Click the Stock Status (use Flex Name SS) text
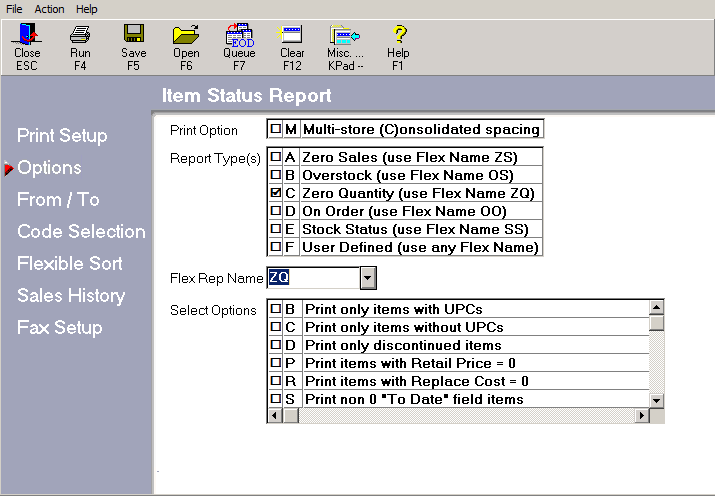This screenshot has height=496, width=715. 415,229
